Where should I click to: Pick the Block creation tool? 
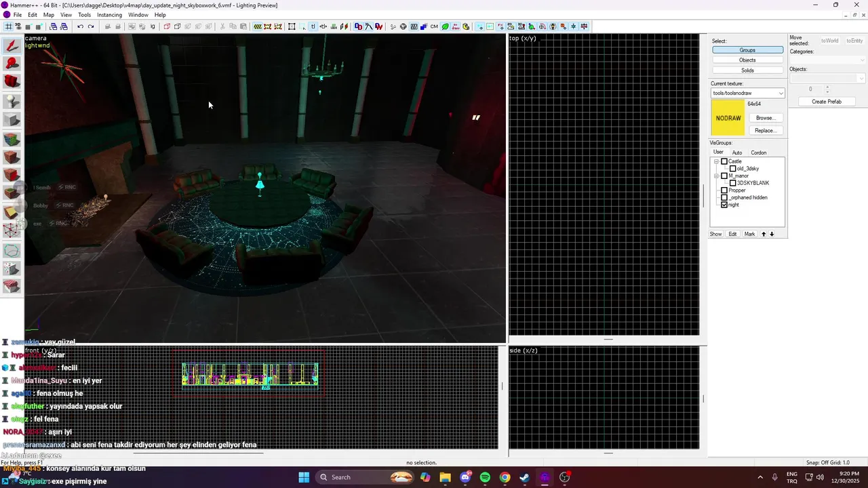pos(12,120)
